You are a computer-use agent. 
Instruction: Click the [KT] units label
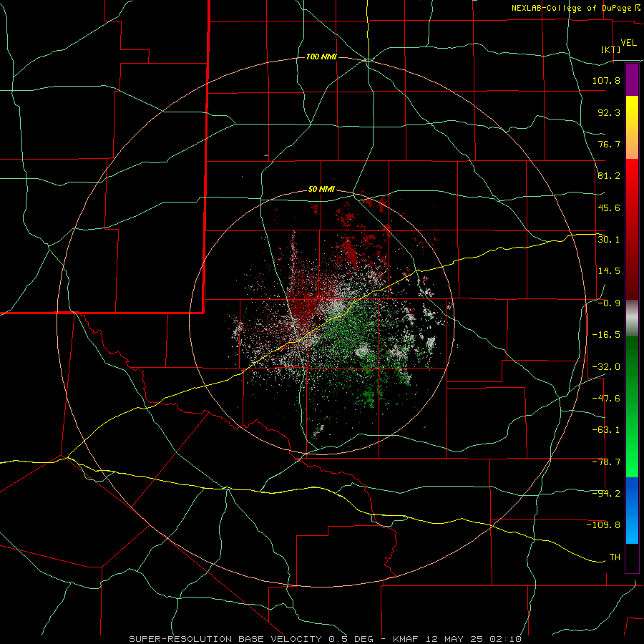click(x=611, y=49)
